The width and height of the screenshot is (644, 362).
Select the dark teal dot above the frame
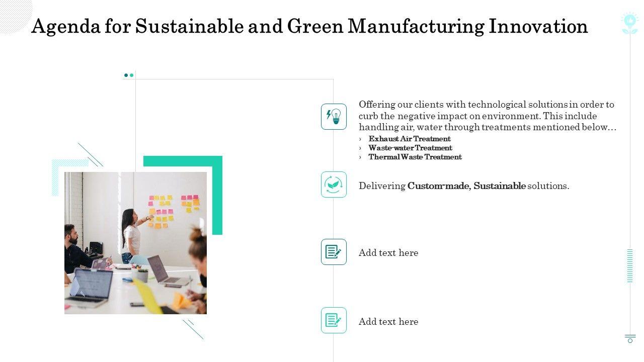click(x=126, y=75)
